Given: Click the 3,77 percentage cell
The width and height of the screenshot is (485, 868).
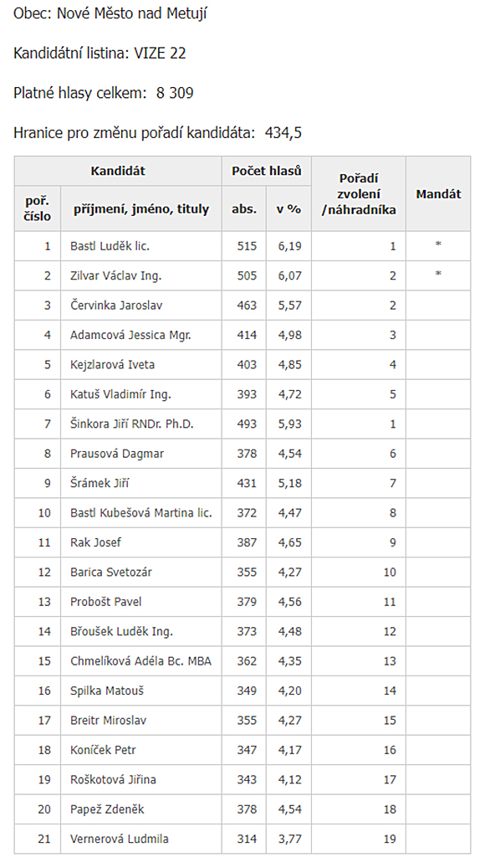Looking at the screenshot, I should pyautogui.click(x=289, y=839).
